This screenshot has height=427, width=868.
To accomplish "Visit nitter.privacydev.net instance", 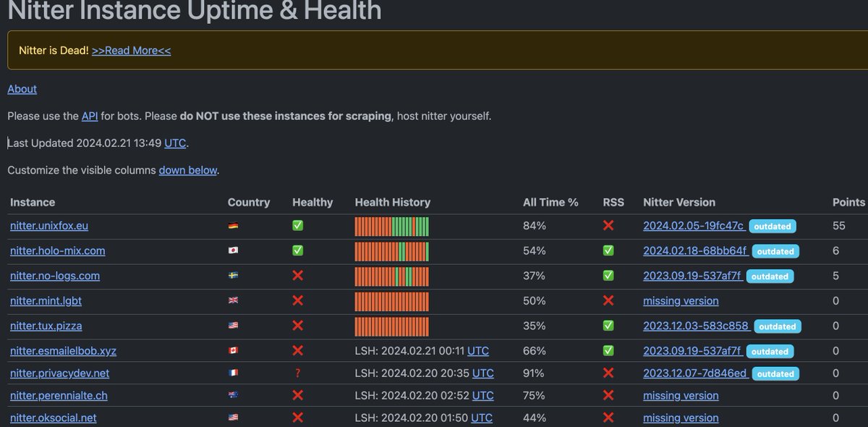I will tap(60, 373).
